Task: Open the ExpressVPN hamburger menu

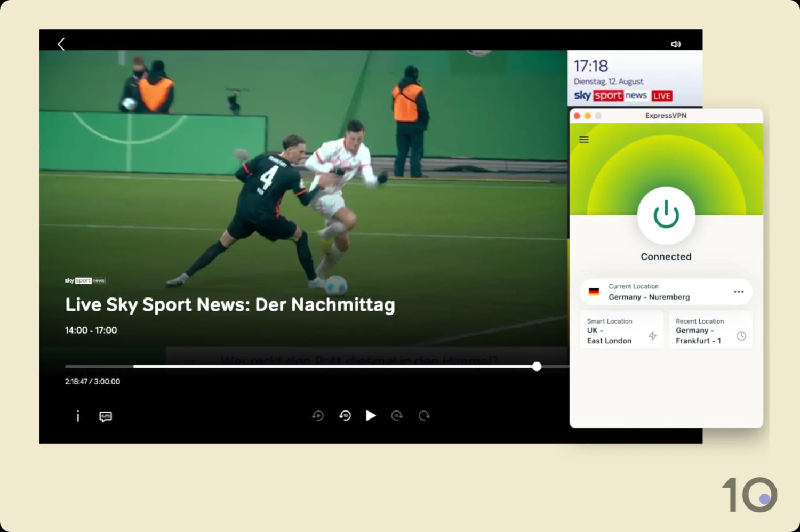Action: tap(584, 140)
